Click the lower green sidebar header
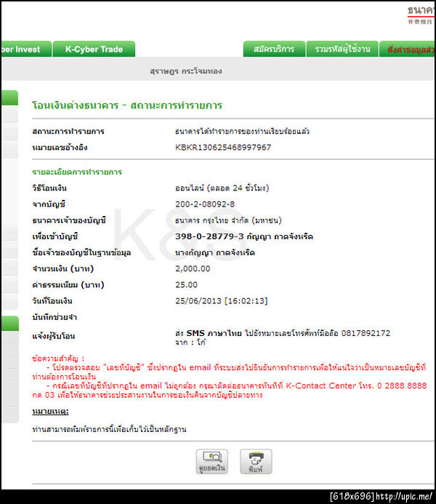The height and width of the screenshot is (504, 436). (x=9, y=323)
